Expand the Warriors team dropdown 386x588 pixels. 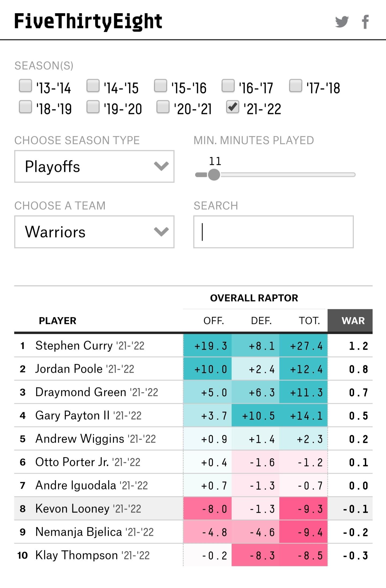94,232
